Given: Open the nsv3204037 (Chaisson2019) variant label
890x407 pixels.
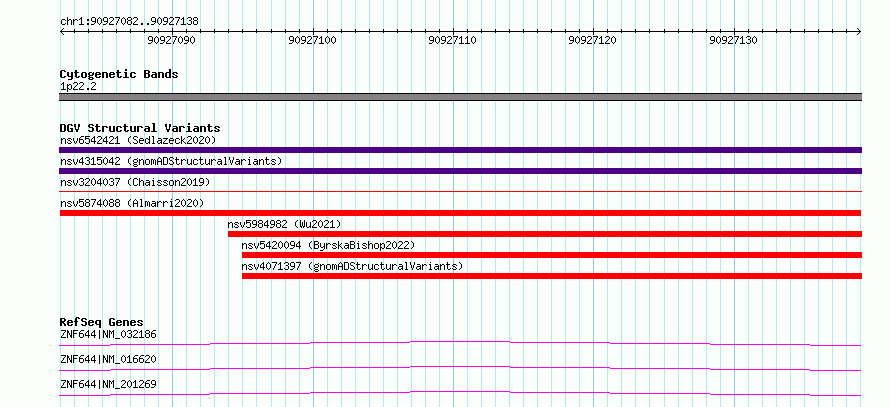Looking at the screenshot, I should click(x=135, y=182).
